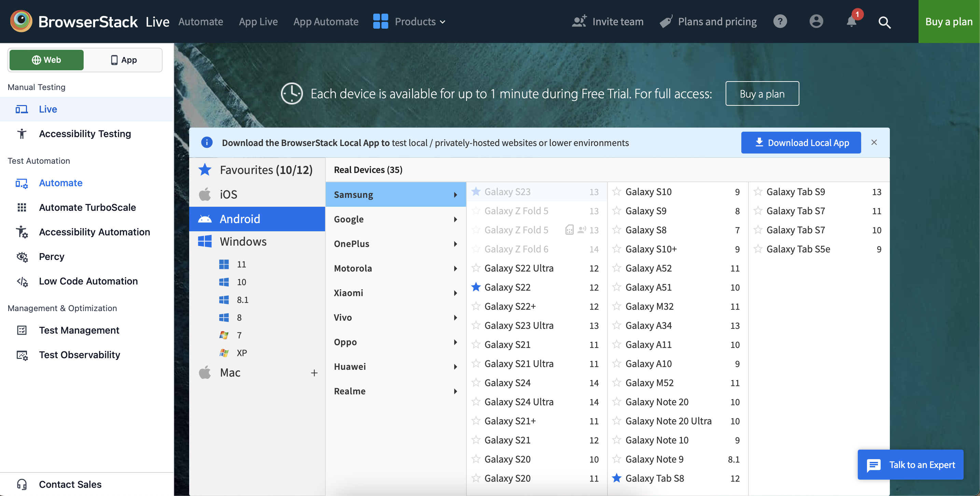This screenshot has height=496, width=980.
Task: Select the Windows 8.1 version icon
Action: (x=224, y=300)
